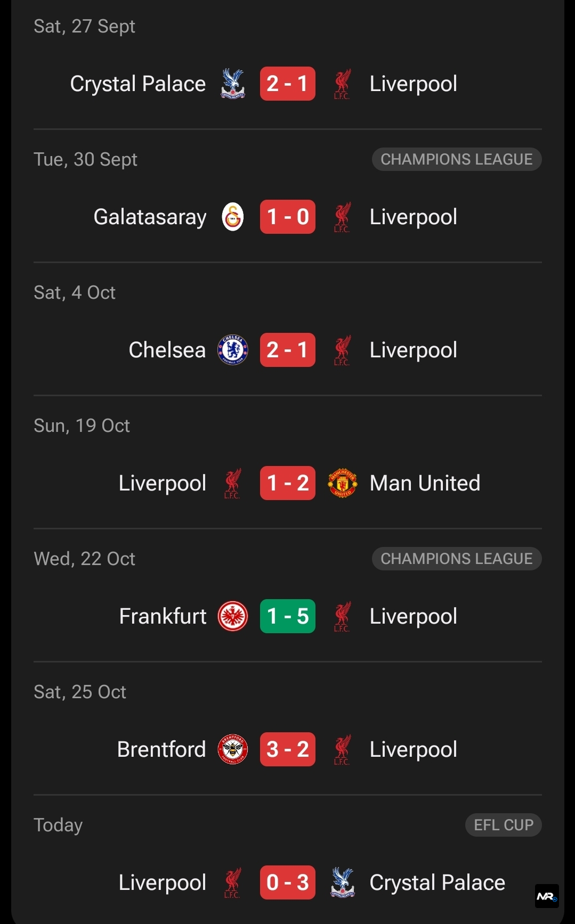Click the Brentford bee badge
The height and width of the screenshot is (924, 575).
[x=233, y=749]
